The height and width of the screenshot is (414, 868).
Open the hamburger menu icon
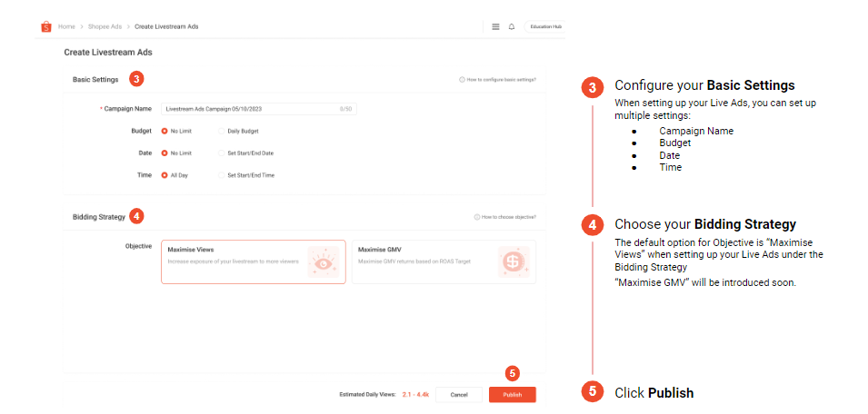[496, 26]
